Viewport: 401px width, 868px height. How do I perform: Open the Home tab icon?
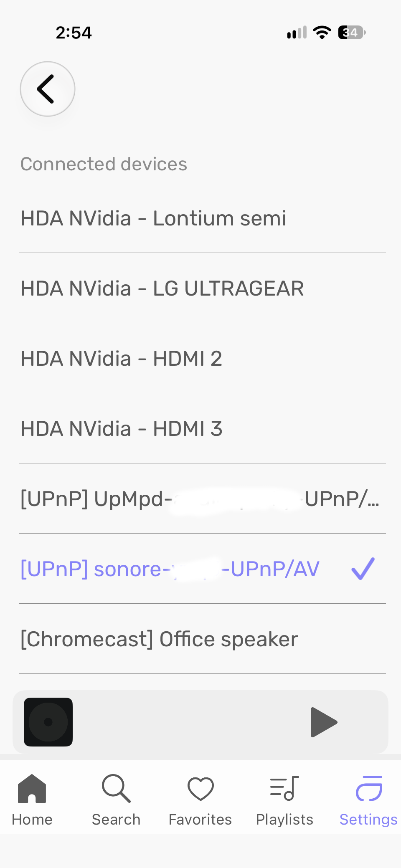[32, 788]
